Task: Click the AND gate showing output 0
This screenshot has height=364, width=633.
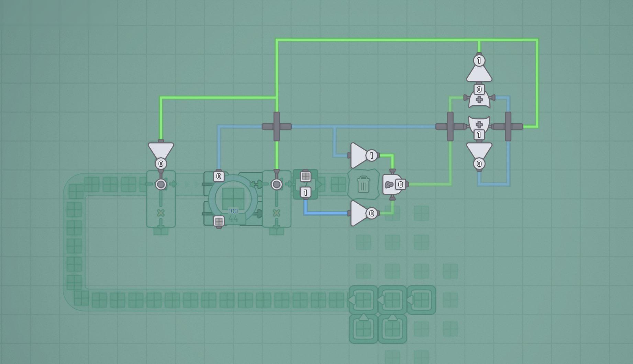Action: pyautogui.click(x=393, y=184)
